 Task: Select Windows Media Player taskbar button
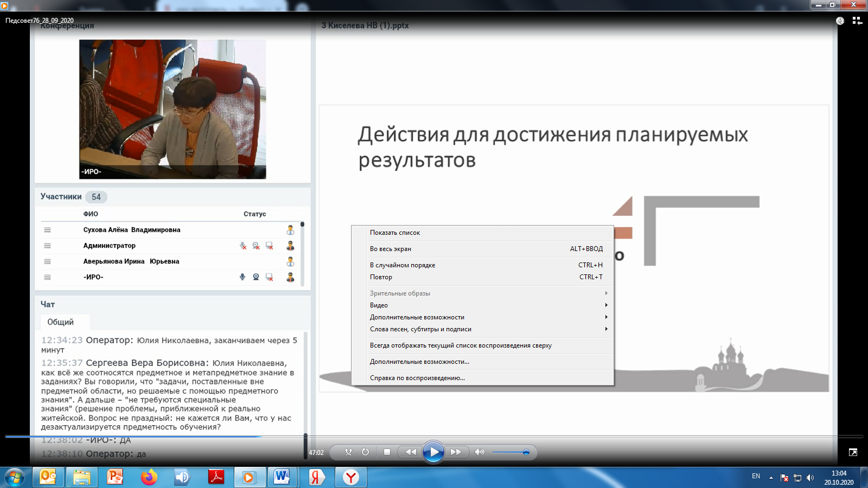pyautogui.click(x=250, y=477)
